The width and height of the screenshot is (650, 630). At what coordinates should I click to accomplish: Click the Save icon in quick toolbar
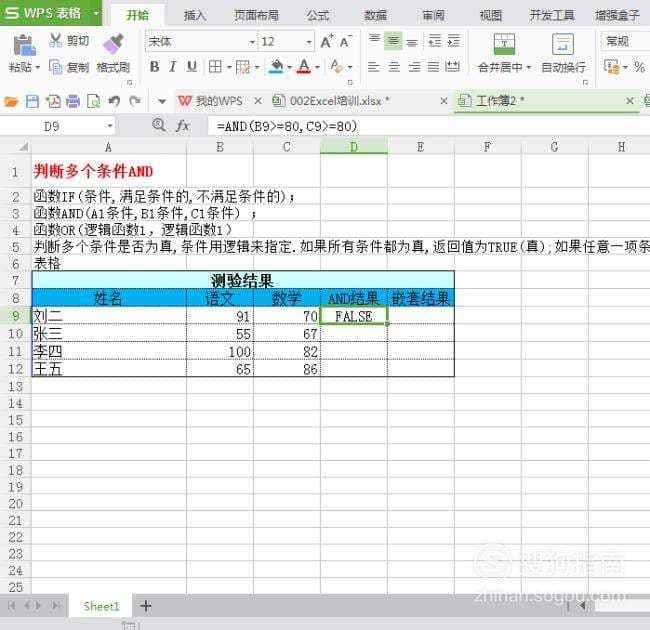32,101
